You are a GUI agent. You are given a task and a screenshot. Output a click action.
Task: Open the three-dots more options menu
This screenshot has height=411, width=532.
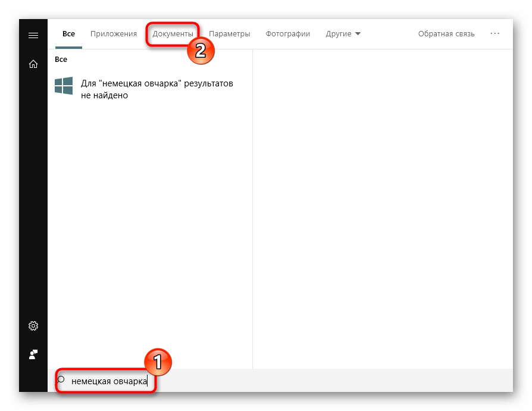[x=495, y=33]
